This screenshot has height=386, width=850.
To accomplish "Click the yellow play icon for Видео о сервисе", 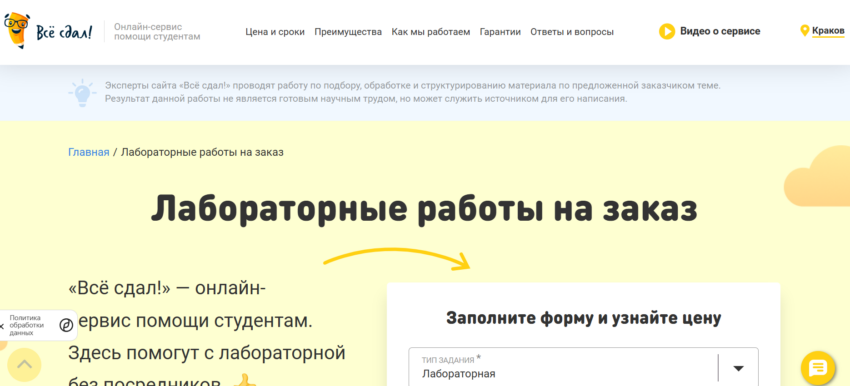I will pyautogui.click(x=667, y=31).
